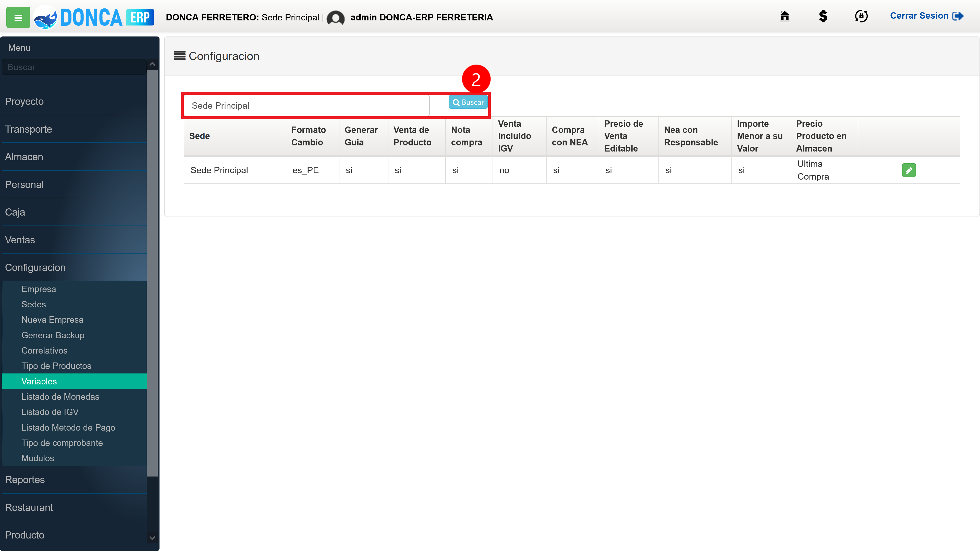Expand the Transporte menu

[x=74, y=129]
